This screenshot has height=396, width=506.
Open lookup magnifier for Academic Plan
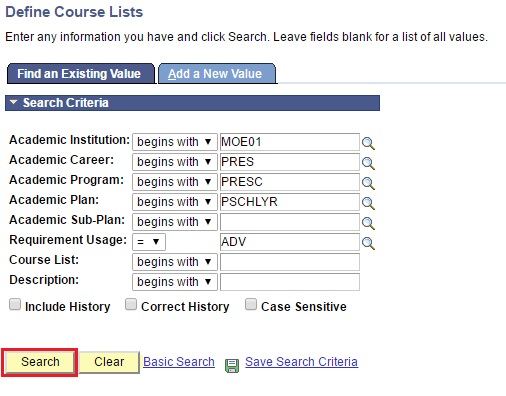pyautogui.click(x=368, y=203)
